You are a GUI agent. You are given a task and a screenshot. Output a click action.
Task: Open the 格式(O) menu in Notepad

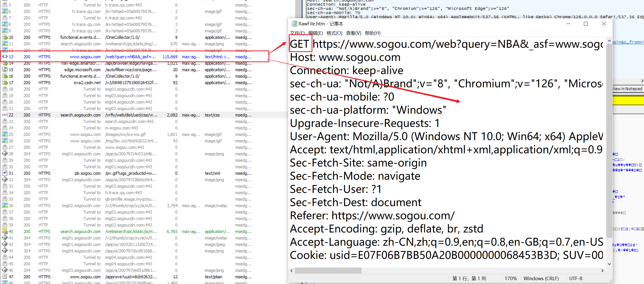[334, 33]
